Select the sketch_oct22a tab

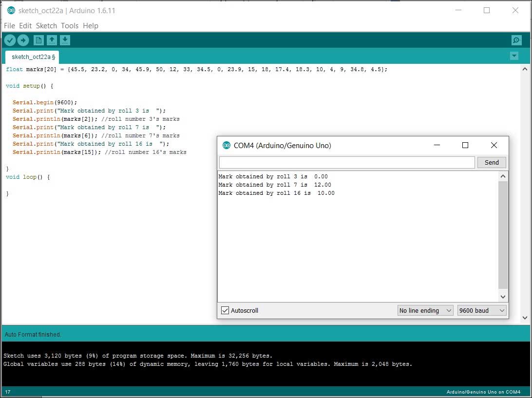(x=32, y=57)
